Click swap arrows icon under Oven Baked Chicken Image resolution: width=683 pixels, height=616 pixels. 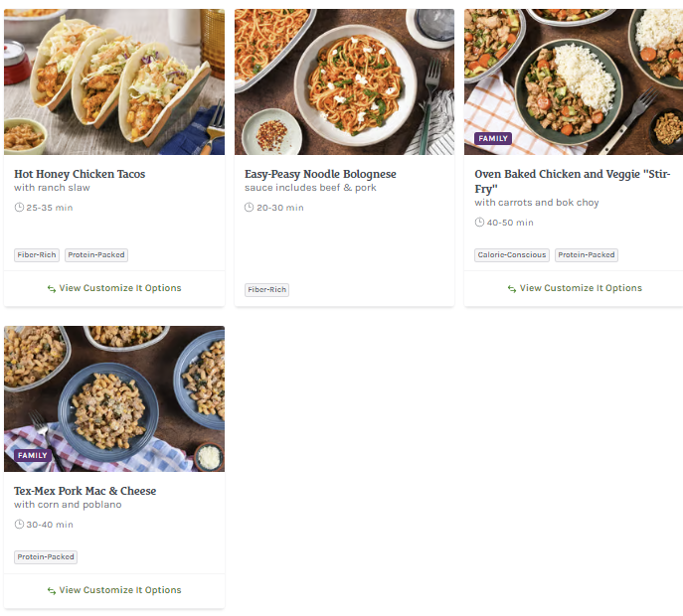[x=512, y=289]
